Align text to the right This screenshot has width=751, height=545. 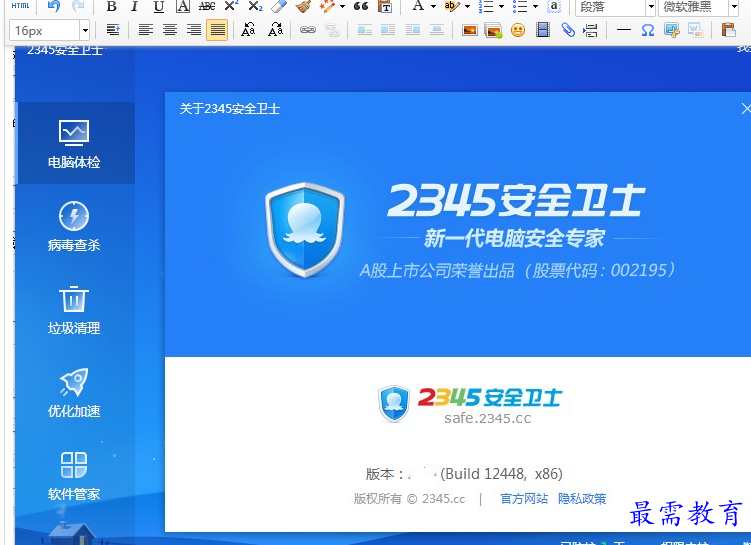tap(193, 30)
